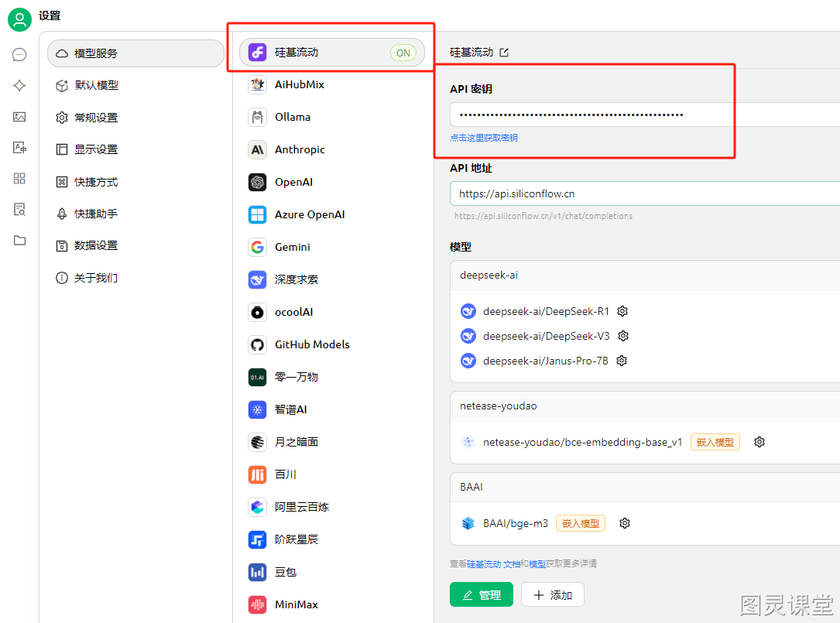Select ocoolAI provider
This screenshot has width=840, height=623.
click(332, 312)
